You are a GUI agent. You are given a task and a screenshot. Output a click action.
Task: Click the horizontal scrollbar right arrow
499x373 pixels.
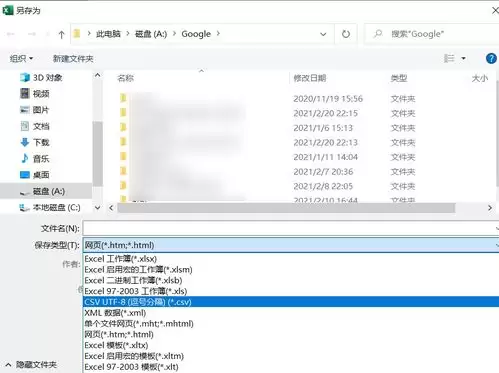coord(490,208)
